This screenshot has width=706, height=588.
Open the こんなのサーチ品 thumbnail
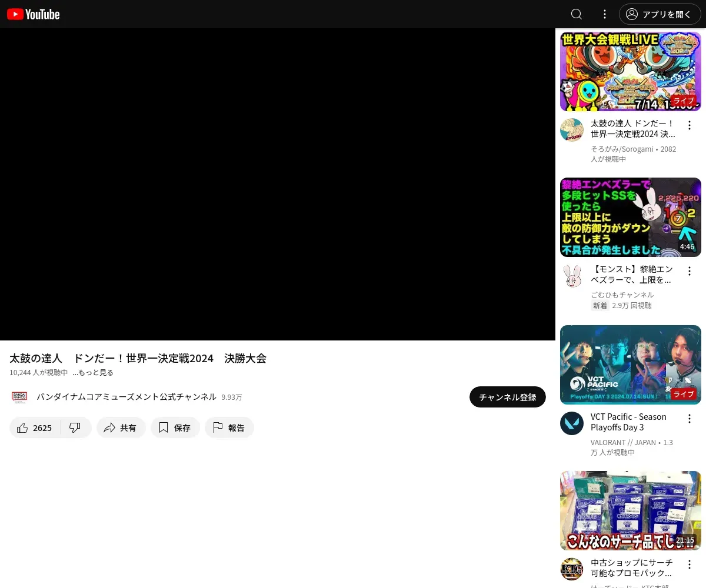631,510
